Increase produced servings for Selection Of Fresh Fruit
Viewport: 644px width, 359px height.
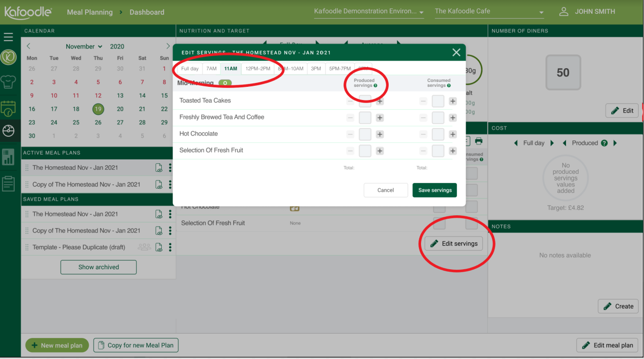click(x=380, y=151)
